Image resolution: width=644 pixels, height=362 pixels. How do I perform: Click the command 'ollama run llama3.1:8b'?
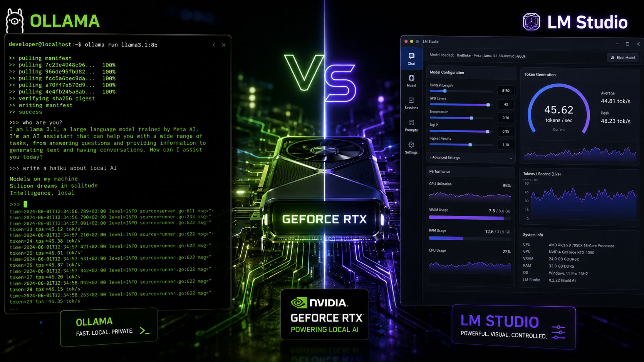click(x=121, y=45)
